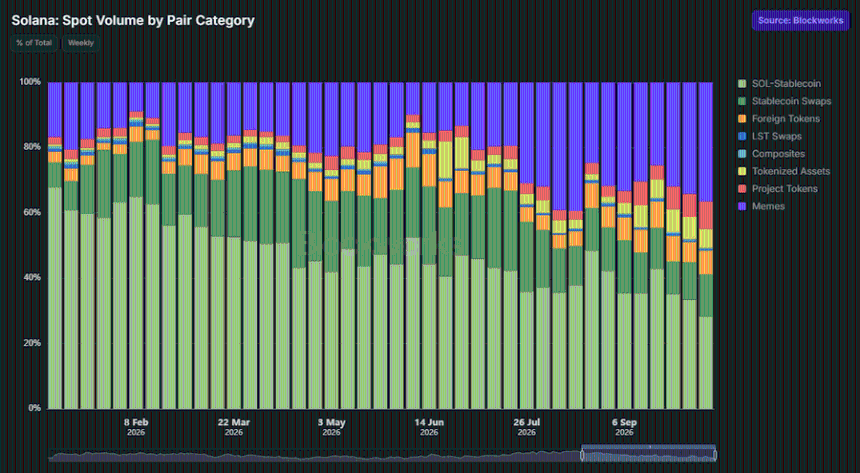The width and height of the screenshot is (860, 473).
Task: Click the SOL-Stablecoin light green swatch
Action: pos(742,84)
